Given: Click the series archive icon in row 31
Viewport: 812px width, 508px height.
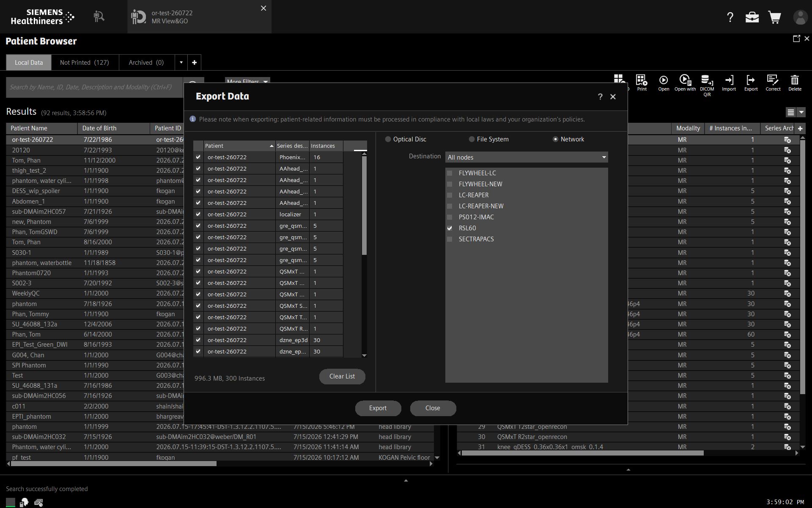Looking at the screenshot, I should click(x=787, y=447).
